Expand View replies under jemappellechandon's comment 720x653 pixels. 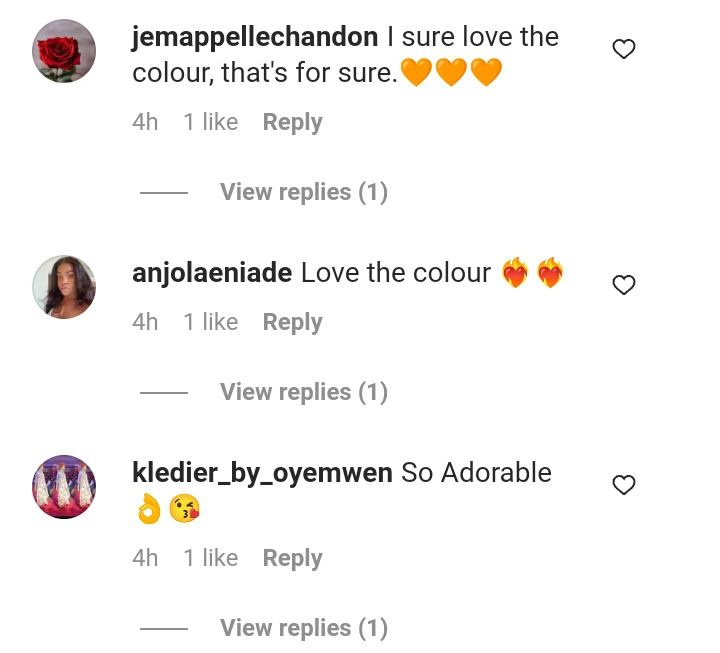click(304, 192)
